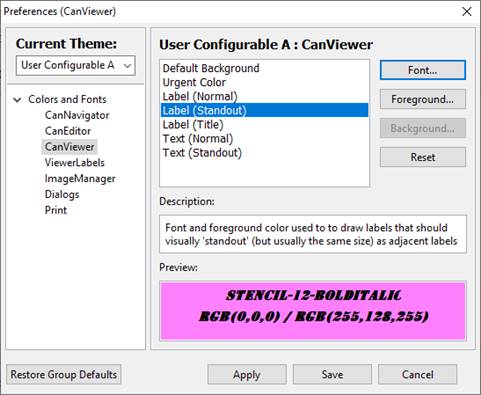Save the preferences
This screenshot has width=481, height=395.
tap(332, 374)
